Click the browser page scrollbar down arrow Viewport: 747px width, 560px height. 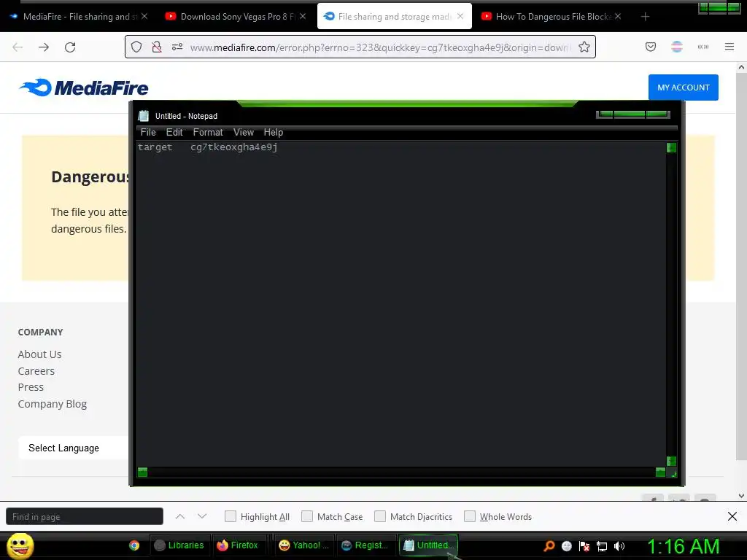coord(741,496)
